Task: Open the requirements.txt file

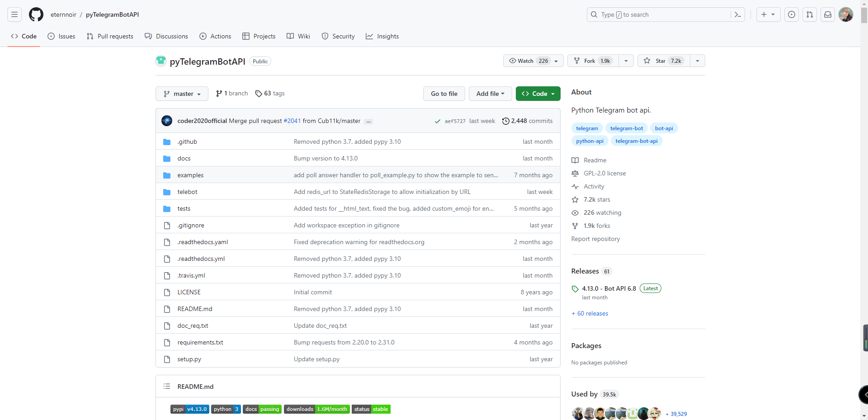Action: pos(200,343)
